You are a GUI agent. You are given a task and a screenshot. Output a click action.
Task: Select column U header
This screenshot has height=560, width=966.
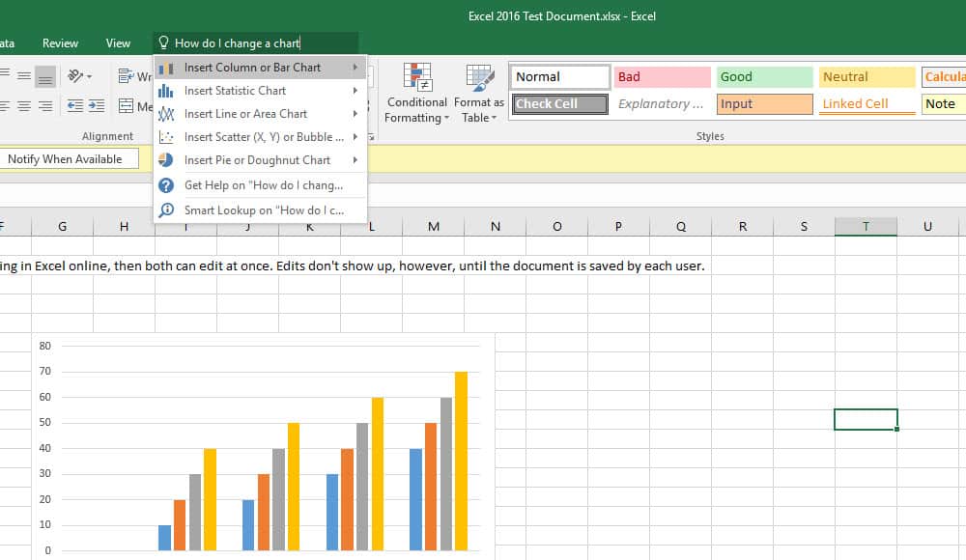[x=927, y=226]
